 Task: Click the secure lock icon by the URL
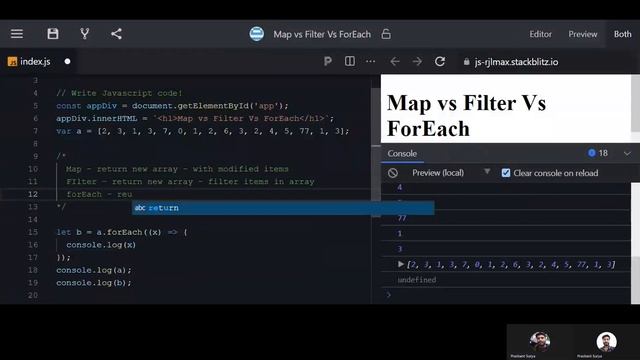coord(467,62)
